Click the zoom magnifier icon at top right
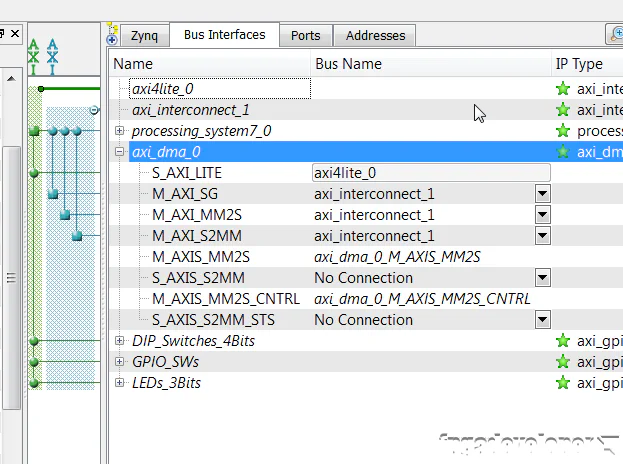The width and height of the screenshot is (623, 464). tap(614, 35)
